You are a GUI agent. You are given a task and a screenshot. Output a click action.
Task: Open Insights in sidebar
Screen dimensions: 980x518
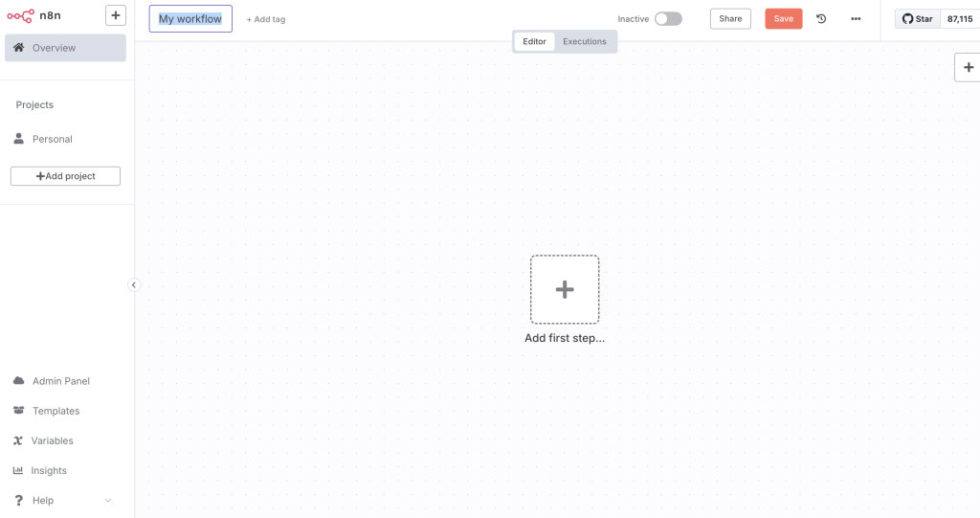48,470
